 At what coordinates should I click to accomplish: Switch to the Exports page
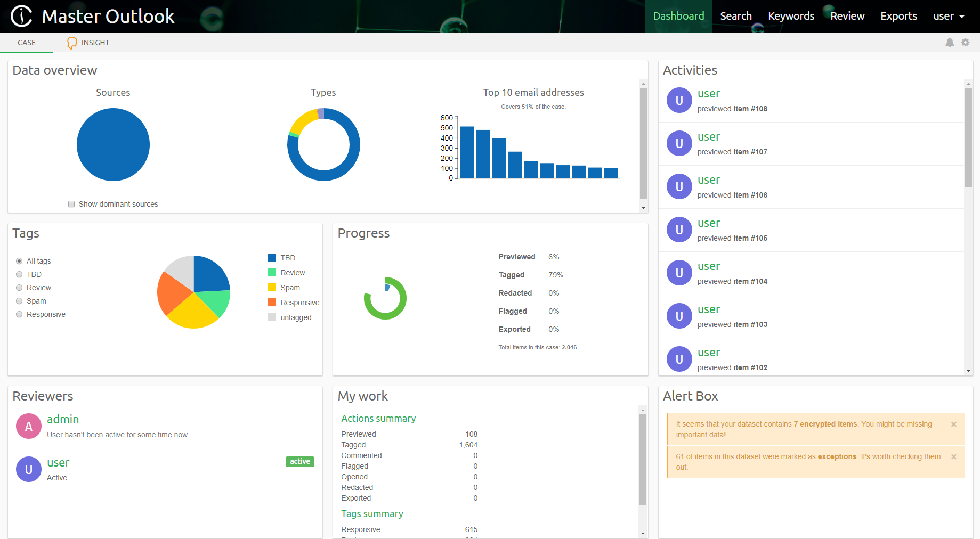(x=898, y=17)
